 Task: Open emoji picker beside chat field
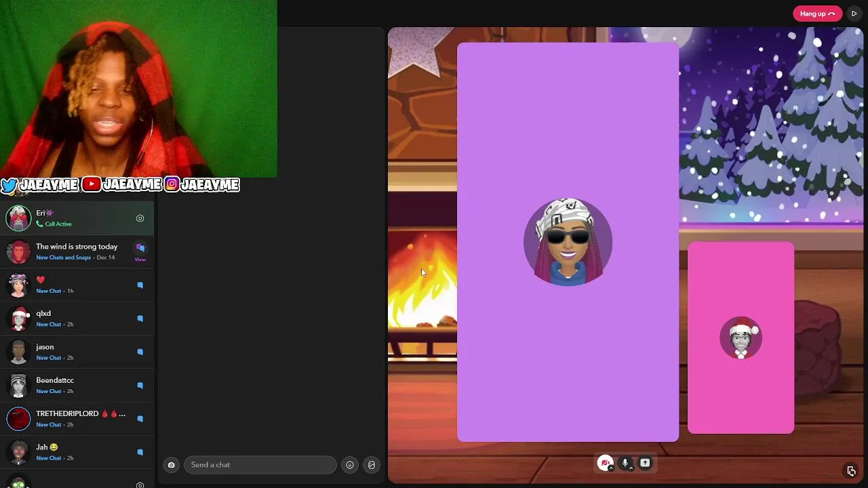click(350, 465)
